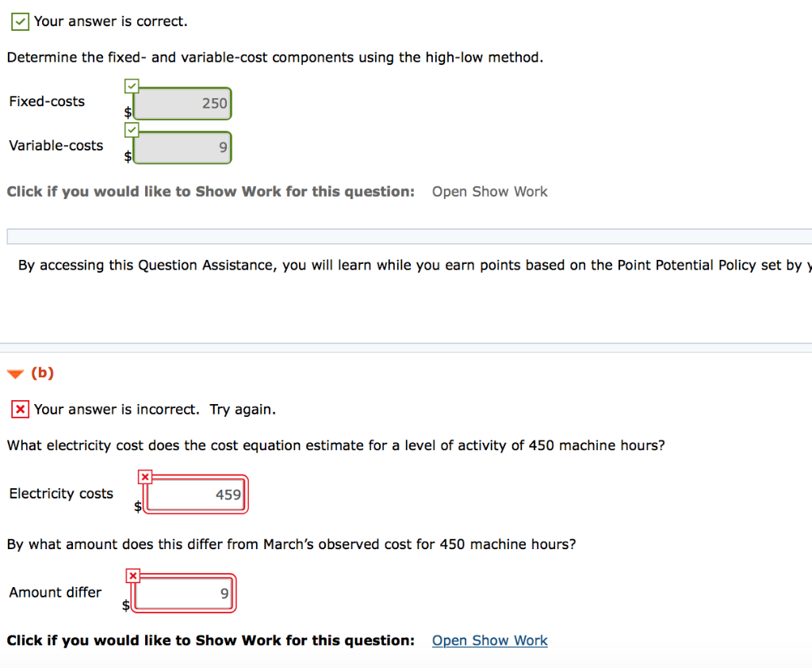812x668 pixels.
Task: Click the green checkmark beside correct answer message
Action: click(x=20, y=21)
